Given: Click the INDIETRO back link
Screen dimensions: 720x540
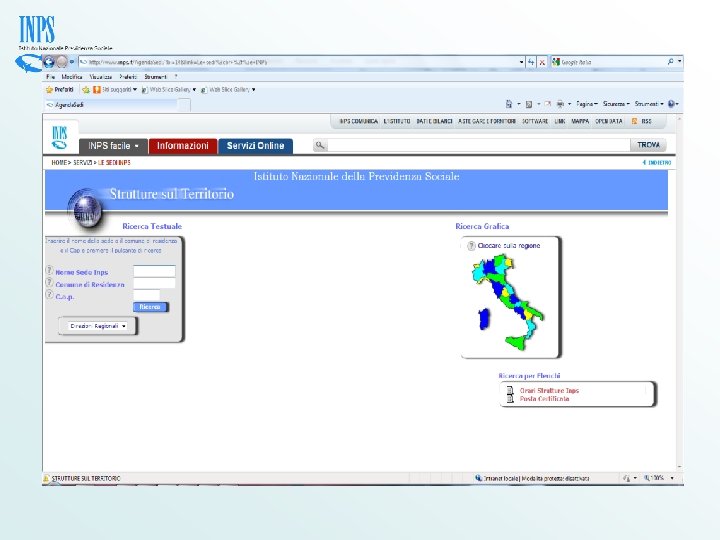Looking at the screenshot, I should pos(657,163).
